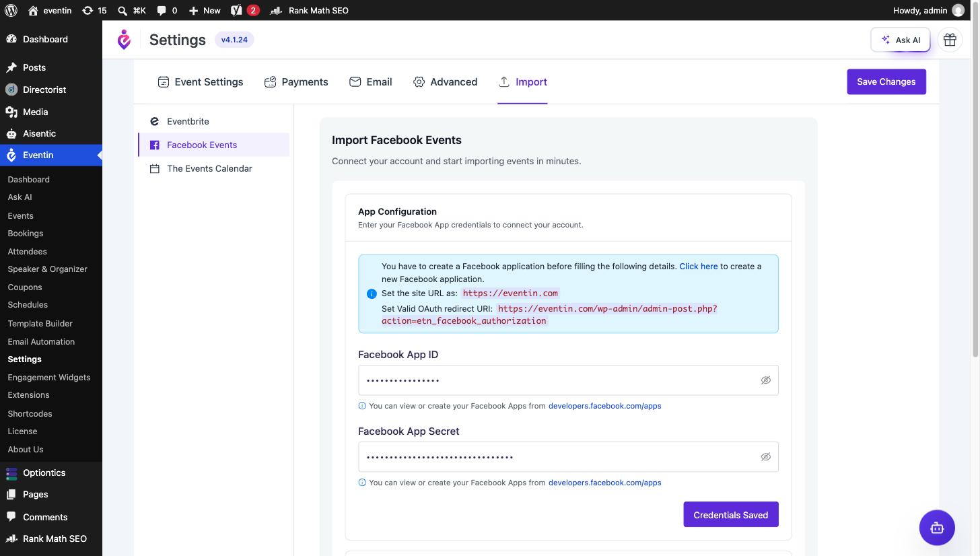980x556 pixels.
Task: Click The Events Calendar icon
Action: click(x=154, y=168)
